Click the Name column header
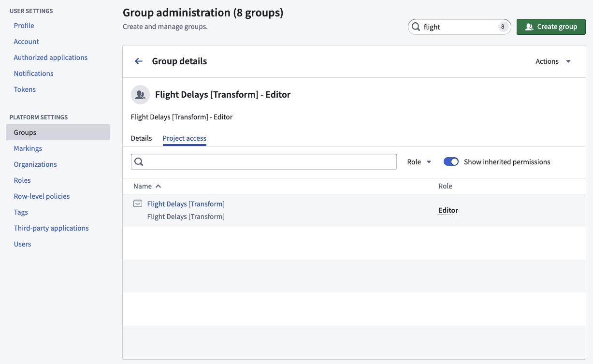The image size is (593, 364). [x=143, y=186]
